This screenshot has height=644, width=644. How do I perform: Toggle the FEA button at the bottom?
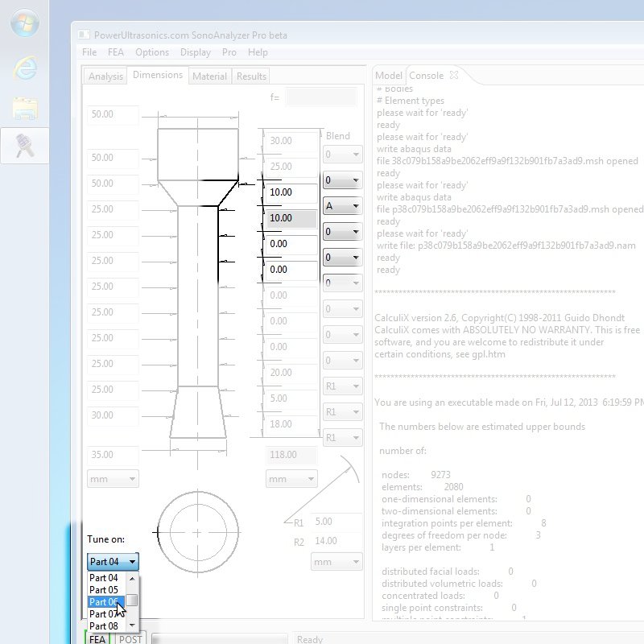click(x=97, y=638)
